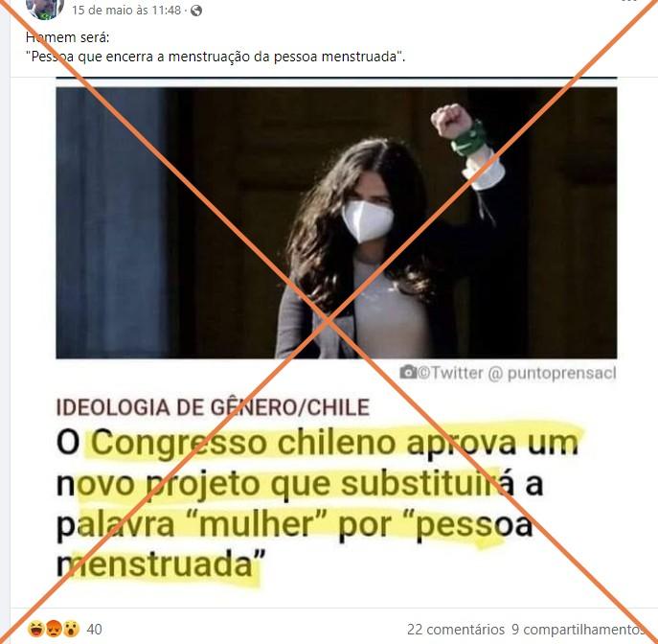Select the laughing Haha reaction emoji

pyautogui.click(x=36, y=629)
